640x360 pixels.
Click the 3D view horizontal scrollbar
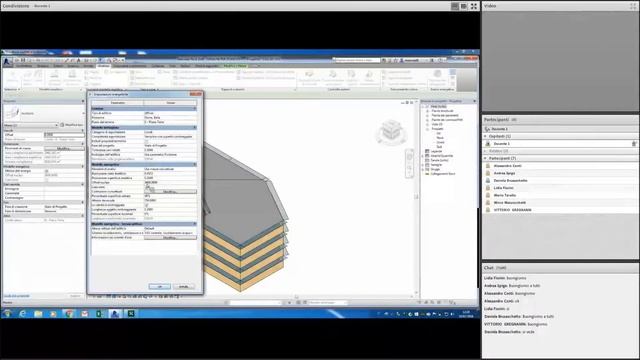pos(296,297)
